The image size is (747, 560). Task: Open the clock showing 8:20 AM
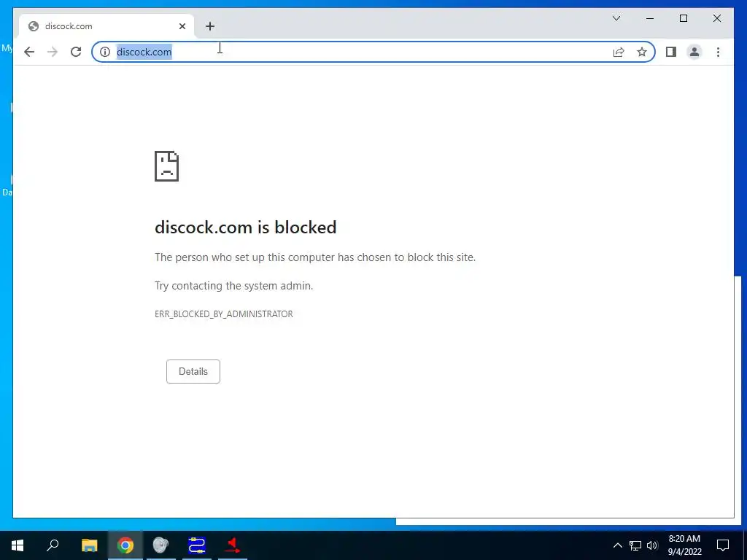pos(684,545)
